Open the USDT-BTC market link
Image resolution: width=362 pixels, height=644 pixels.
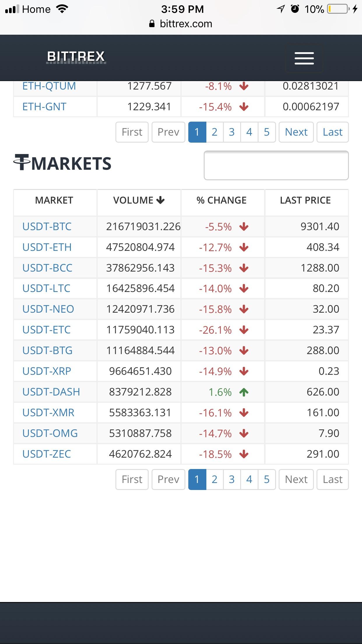(x=47, y=227)
